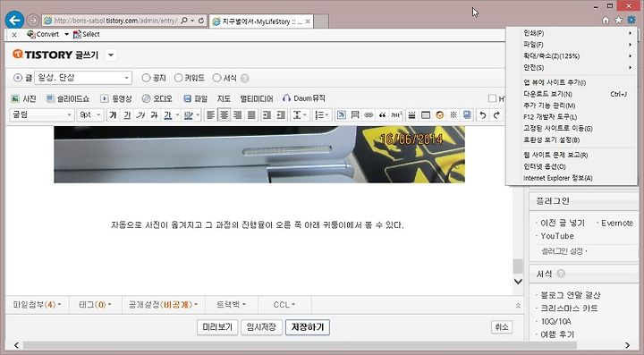Open YouTube plugin link
This screenshot has width=644, height=355.
557,236
